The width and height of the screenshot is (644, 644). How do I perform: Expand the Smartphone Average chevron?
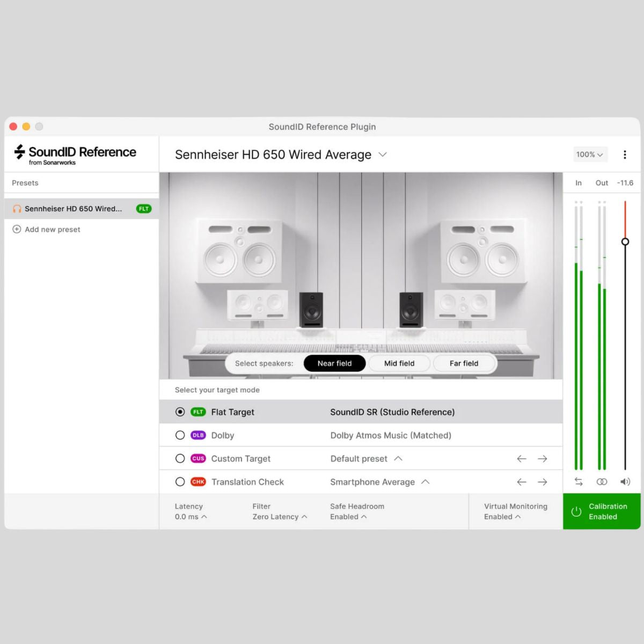tap(426, 482)
